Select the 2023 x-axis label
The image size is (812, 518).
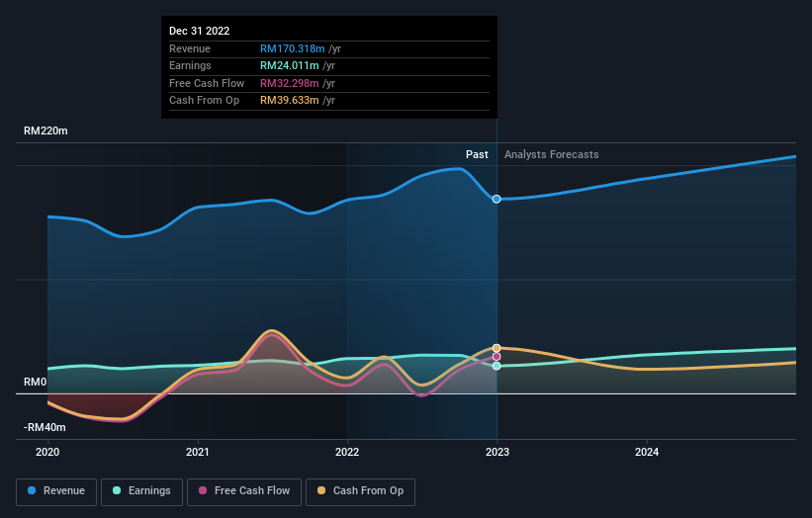497,452
